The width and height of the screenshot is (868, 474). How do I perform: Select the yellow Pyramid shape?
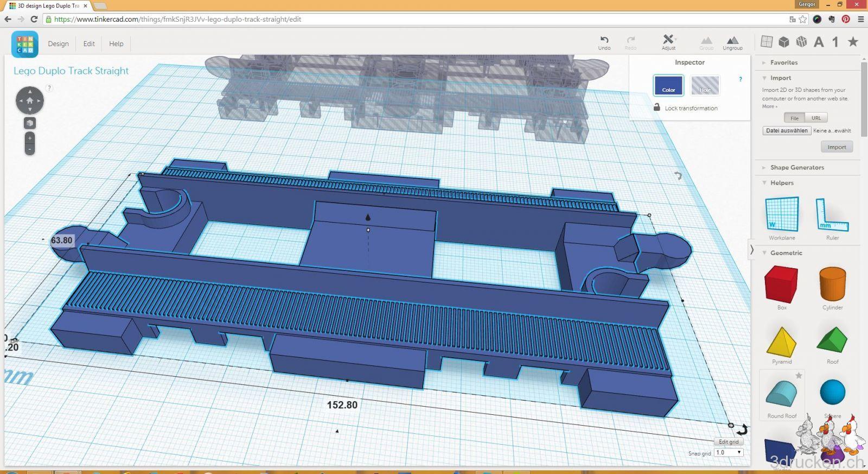(x=782, y=345)
